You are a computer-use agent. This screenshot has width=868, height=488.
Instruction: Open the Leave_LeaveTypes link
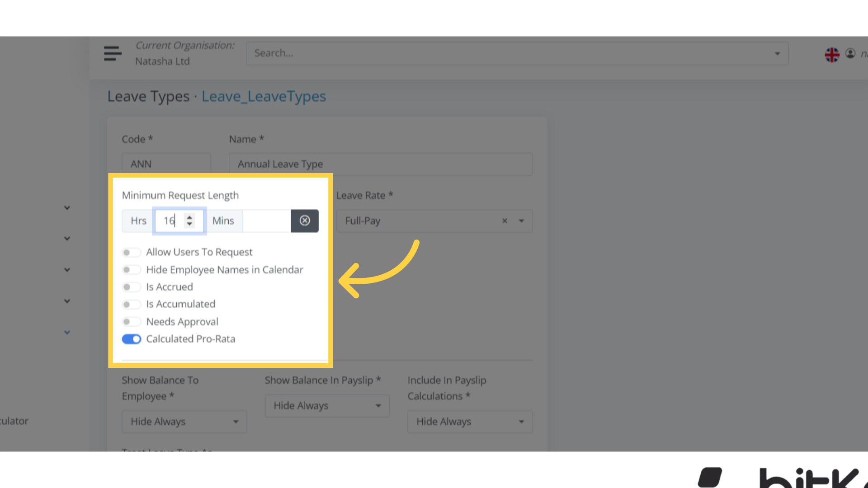[264, 96]
